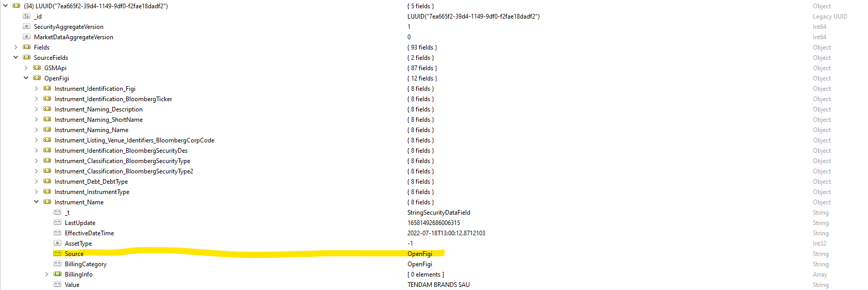This screenshot has height=290, width=868.
Task: Collapse the OpenFigi object node
Action: 26,78
